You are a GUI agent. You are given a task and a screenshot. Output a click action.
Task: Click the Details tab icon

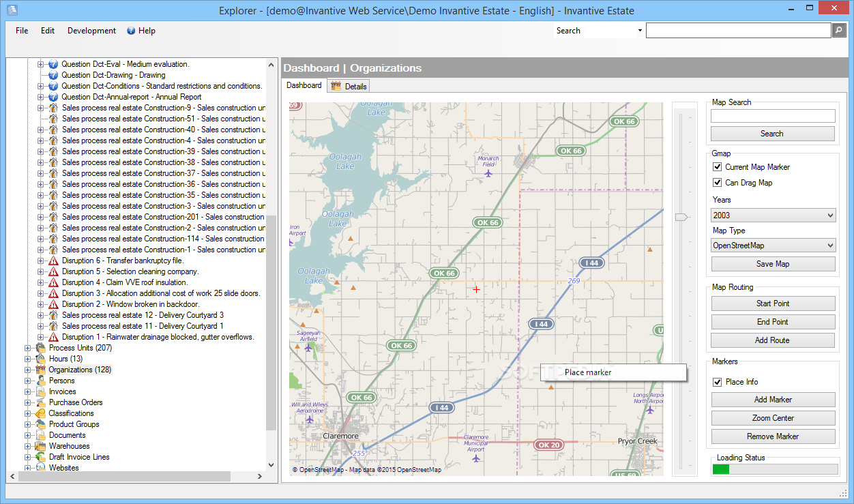[336, 86]
